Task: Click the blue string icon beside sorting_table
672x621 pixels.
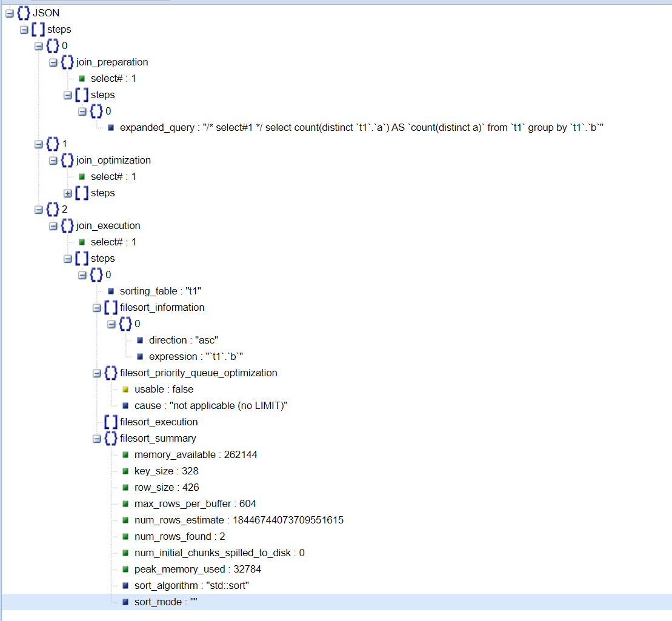Action: point(111,291)
